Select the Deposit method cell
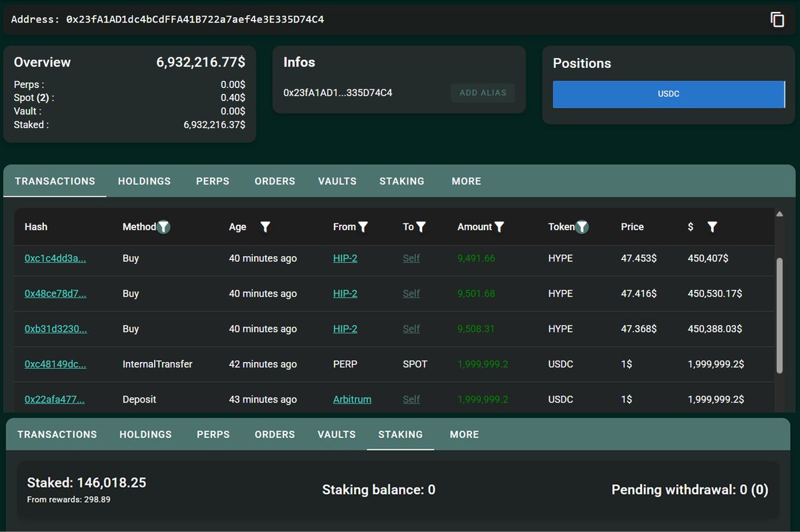Screen dimensions: 800x532 pos(139,400)
